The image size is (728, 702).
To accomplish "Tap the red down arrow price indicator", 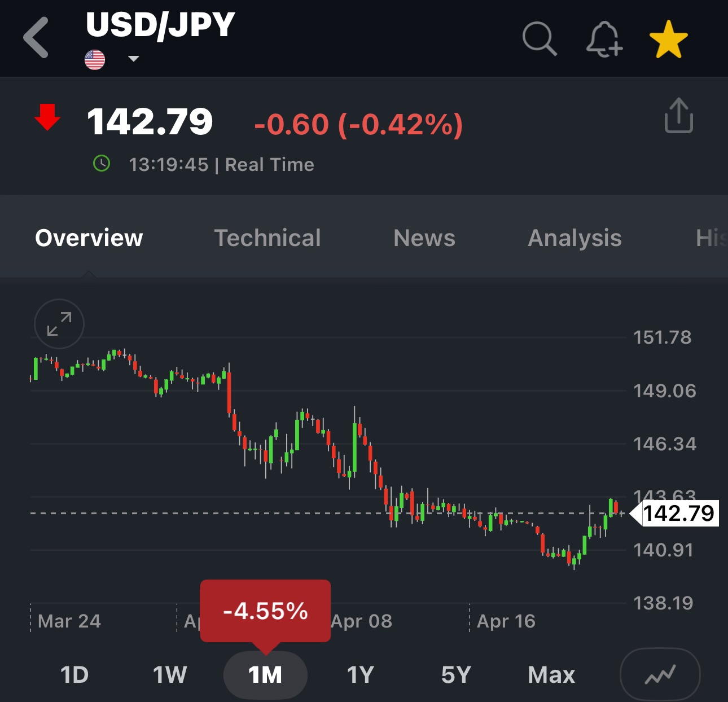I will (47, 117).
